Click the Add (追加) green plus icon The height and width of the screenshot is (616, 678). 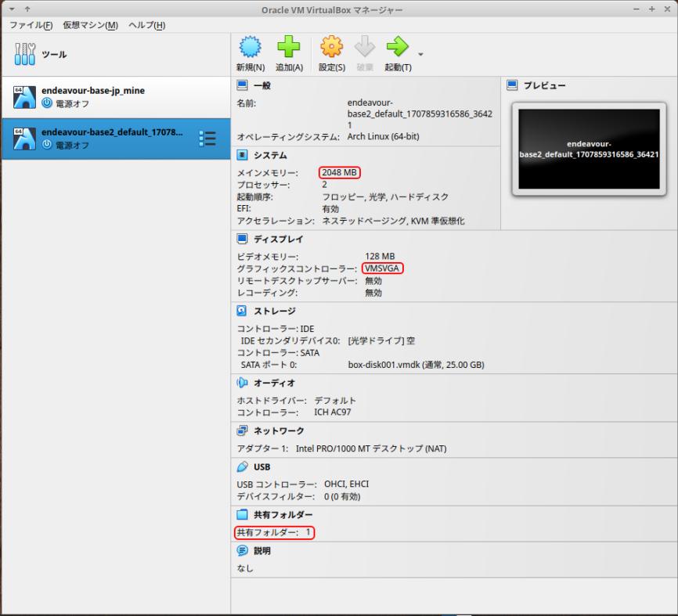click(x=288, y=47)
